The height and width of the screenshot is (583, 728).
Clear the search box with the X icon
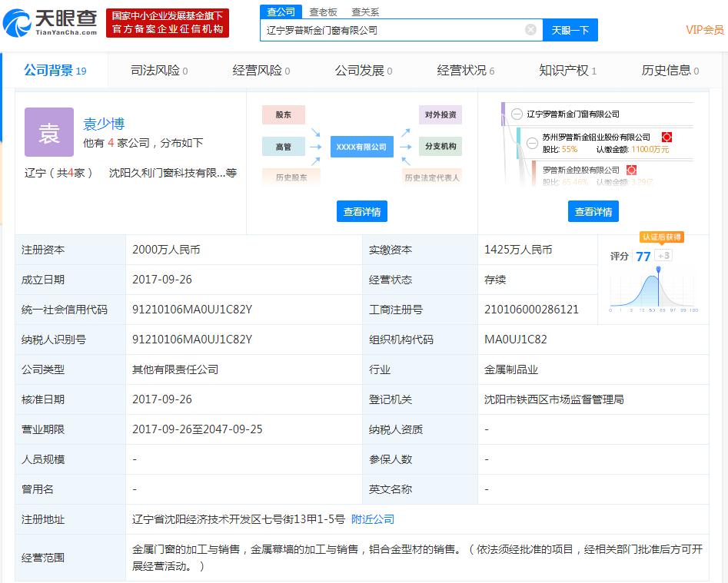pos(530,30)
